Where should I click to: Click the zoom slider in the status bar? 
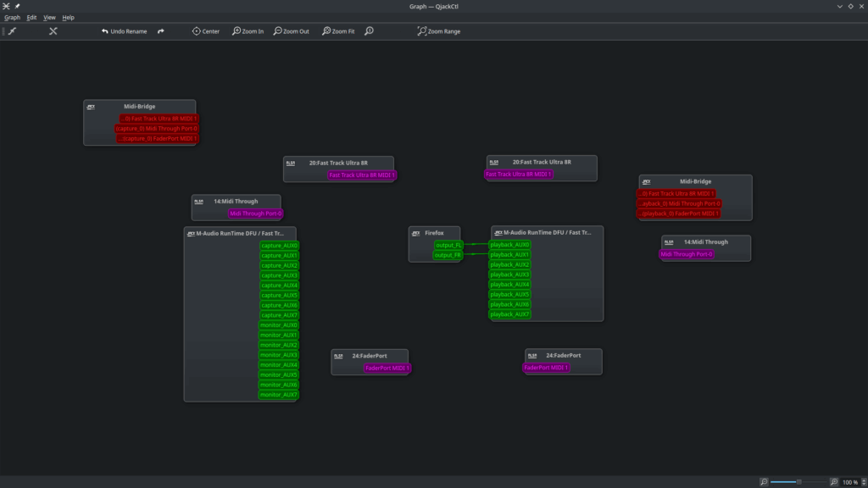coord(798,481)
